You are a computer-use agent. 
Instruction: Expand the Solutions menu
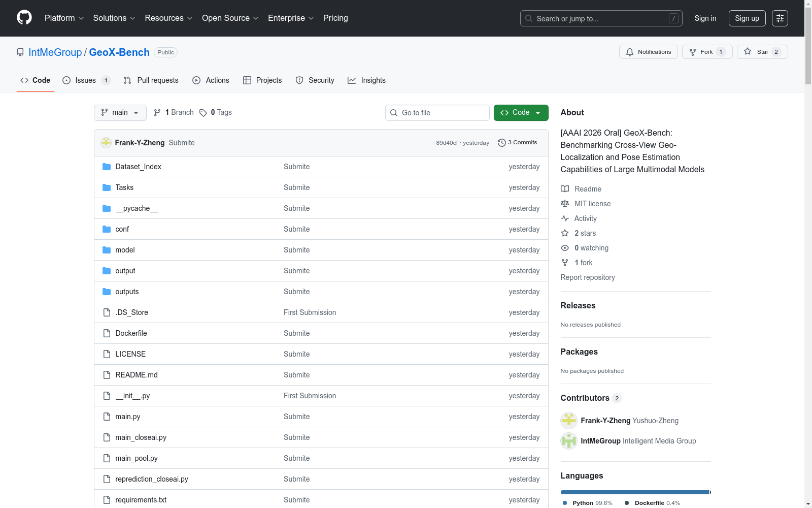pyautogui.click(x=114, y=18)
